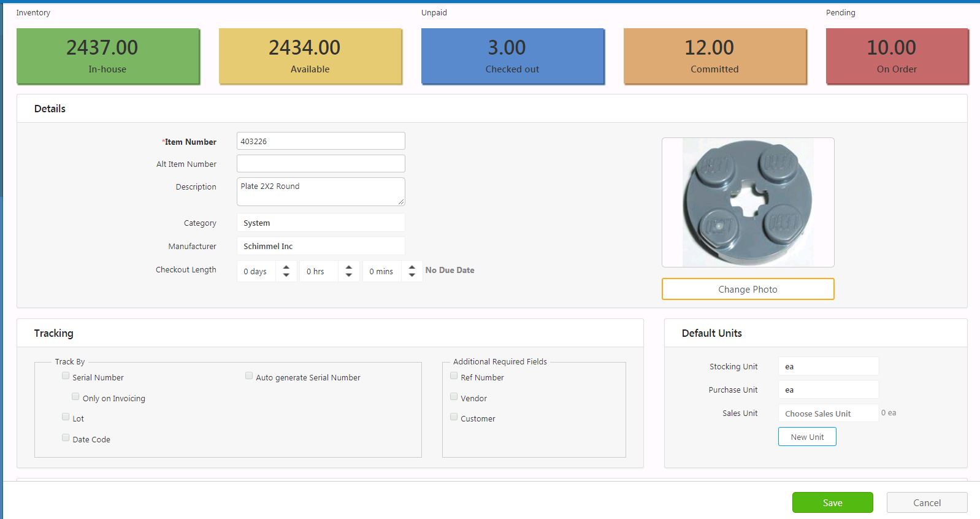Open the Category dropdown showing System
This screenshot has width=980, height=519.
321,223
